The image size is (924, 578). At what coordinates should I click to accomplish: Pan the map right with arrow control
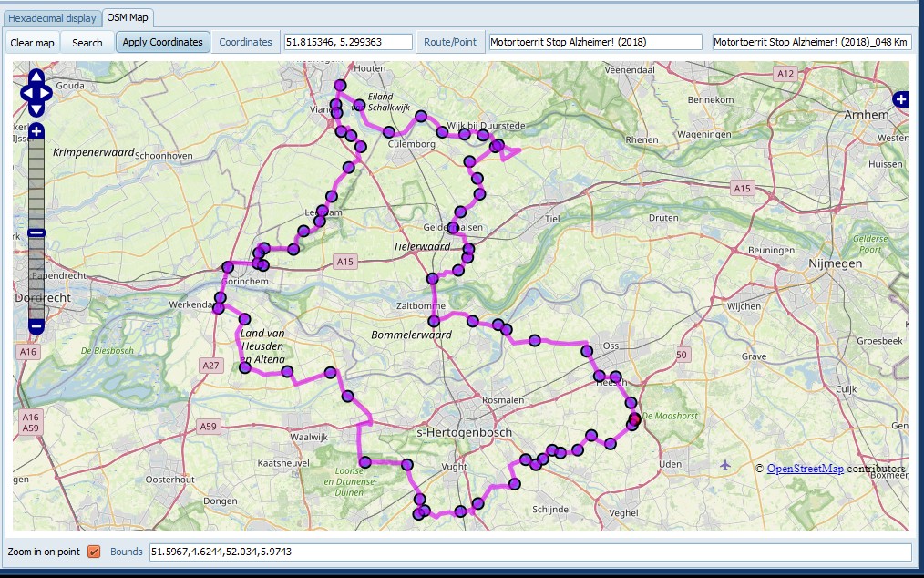coord(47,92)
